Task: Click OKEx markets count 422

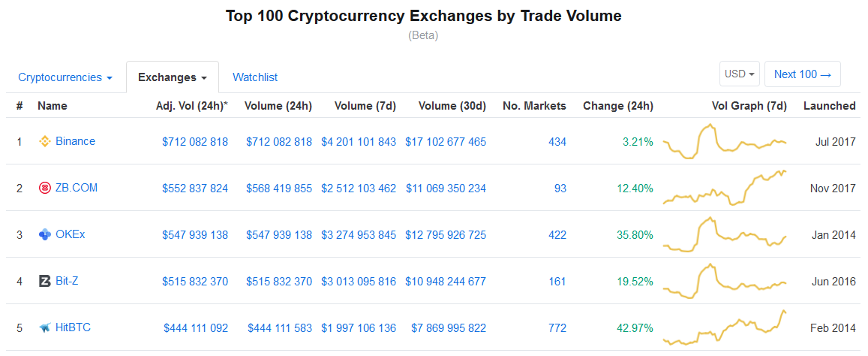Action: (x=557, y=234)
